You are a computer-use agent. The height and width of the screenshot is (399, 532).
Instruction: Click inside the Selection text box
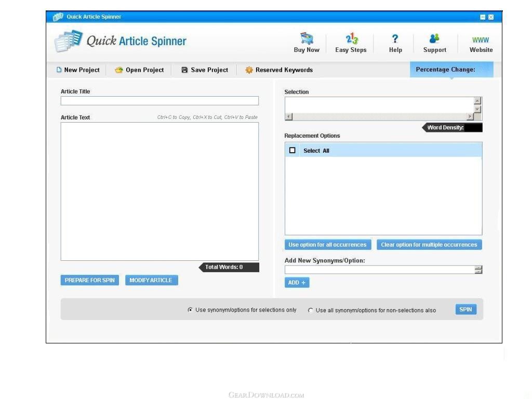point(379,105)
